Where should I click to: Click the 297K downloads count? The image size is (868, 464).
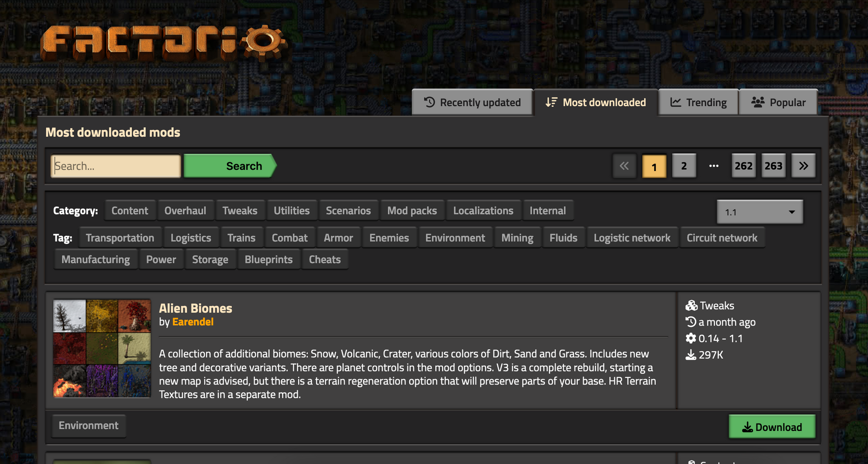[x=711, y=355]
